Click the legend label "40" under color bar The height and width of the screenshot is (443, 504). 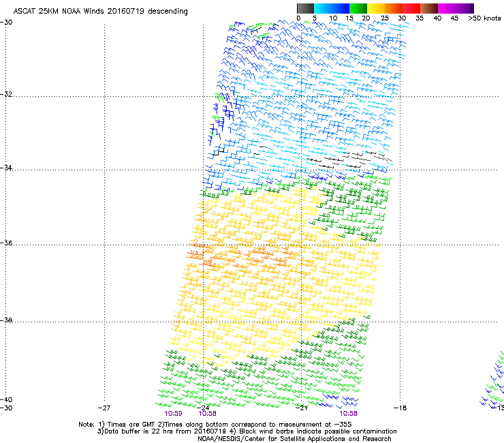pyautogui.click(x=437, y=18)
